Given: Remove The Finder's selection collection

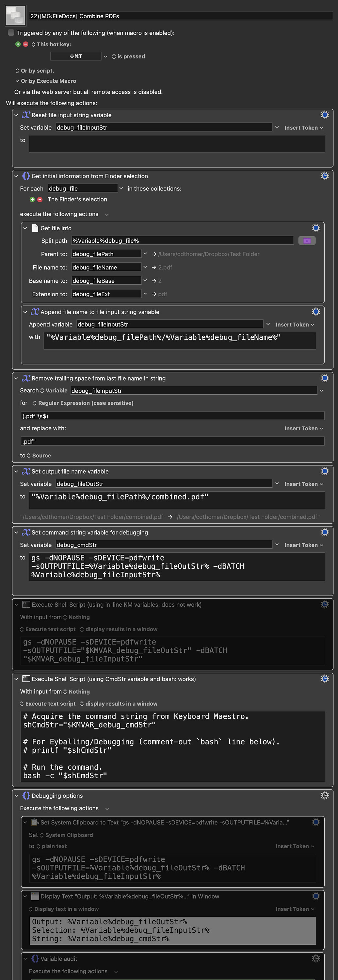Looking at the screenshot, I should [40, 199].
